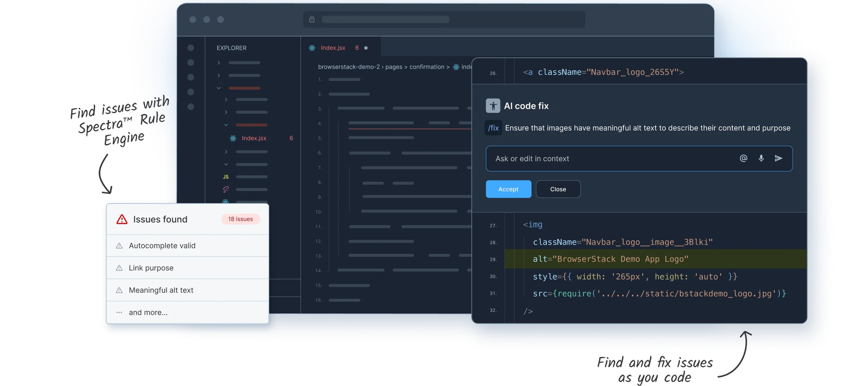Select the Autocomplete valid issue row

click(x=187, y=246)
